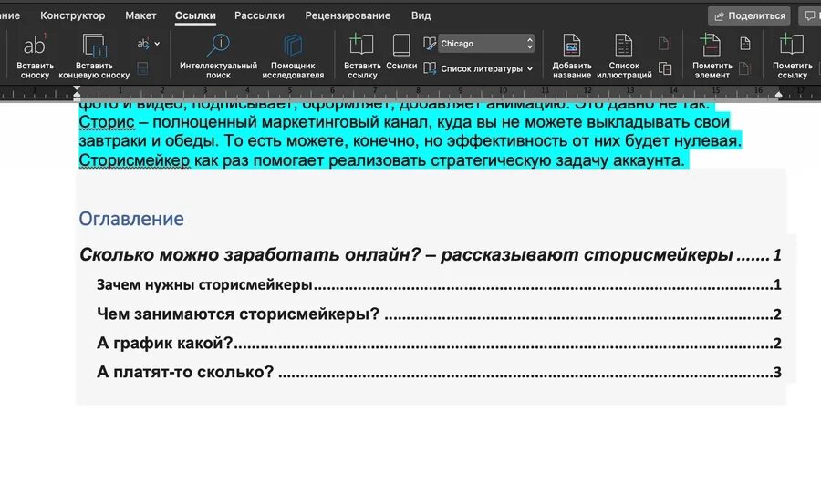Screen dimensions: 821x504
Task: Click the comments button right of Поделиться
Action: (809, 16)
